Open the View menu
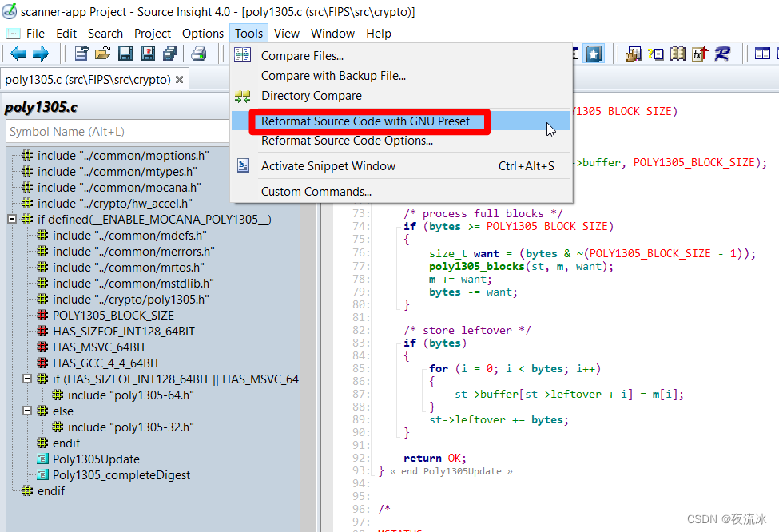This screenshot has height=532, width=779. click(287, 34)
